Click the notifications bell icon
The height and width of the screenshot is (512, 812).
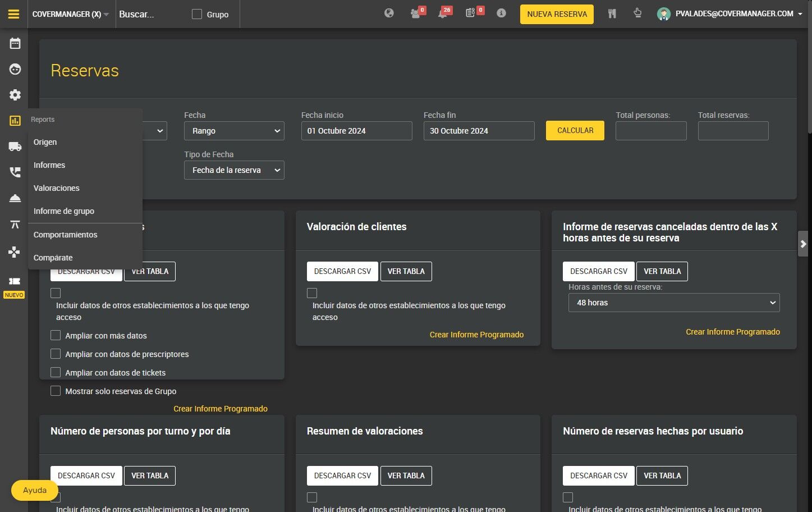click(x=443, y=13)
